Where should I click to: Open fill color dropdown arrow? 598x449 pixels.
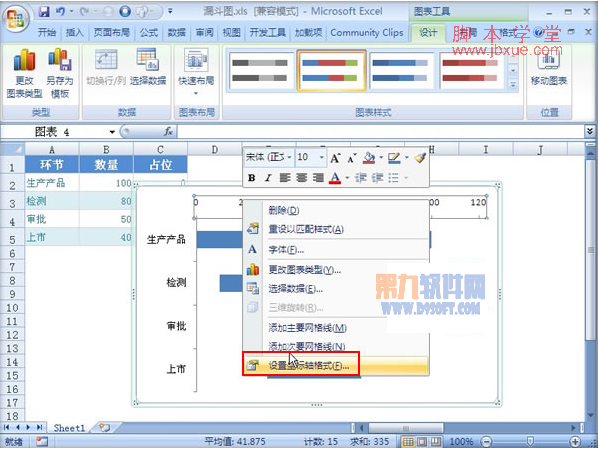[x=381, y=158]
